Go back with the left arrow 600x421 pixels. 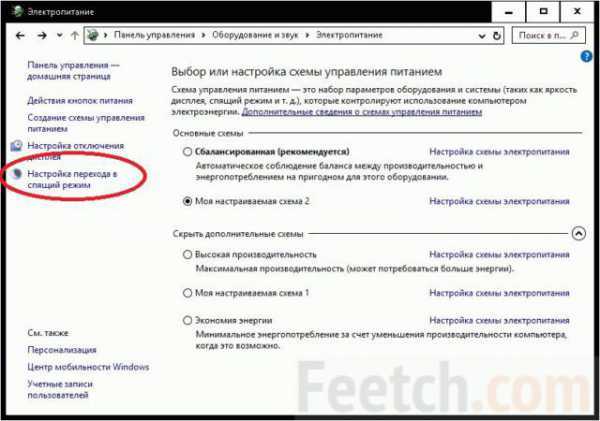point(20,36)
